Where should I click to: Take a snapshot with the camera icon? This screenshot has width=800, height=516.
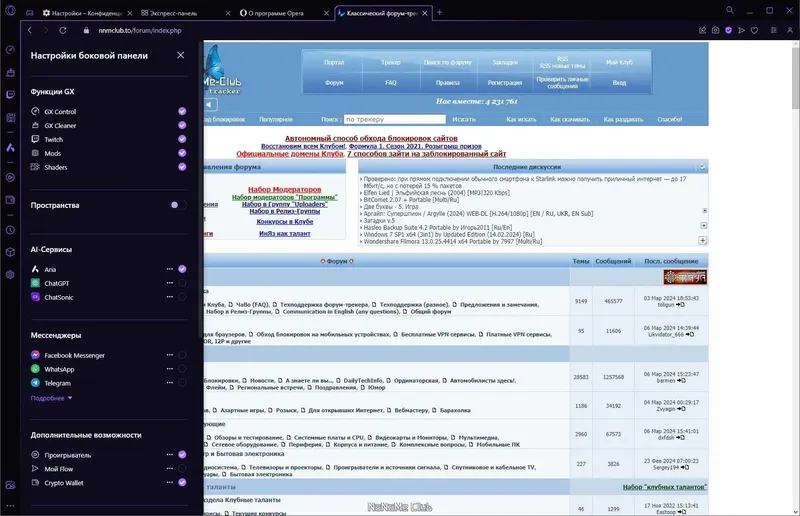[716, 31]
